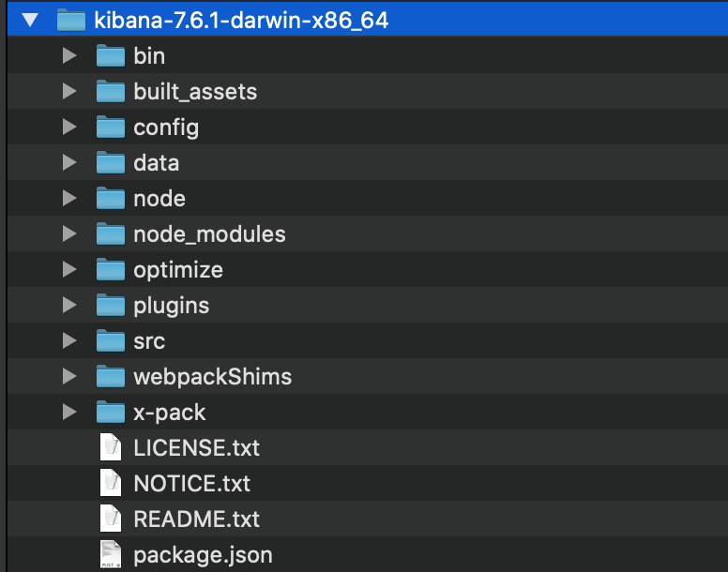This screenshot has height=572, width=728.
Task: Click the x-pack folder icon
Action: (110, 413)
